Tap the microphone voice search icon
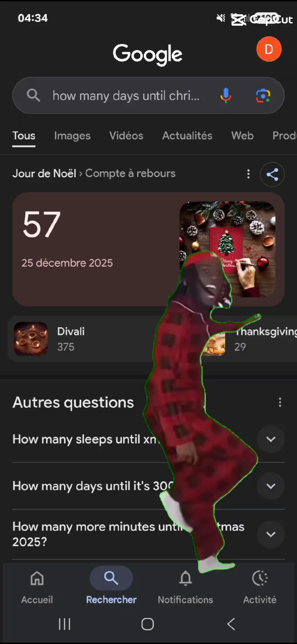 pyautogui.click(x=226, y=96)
